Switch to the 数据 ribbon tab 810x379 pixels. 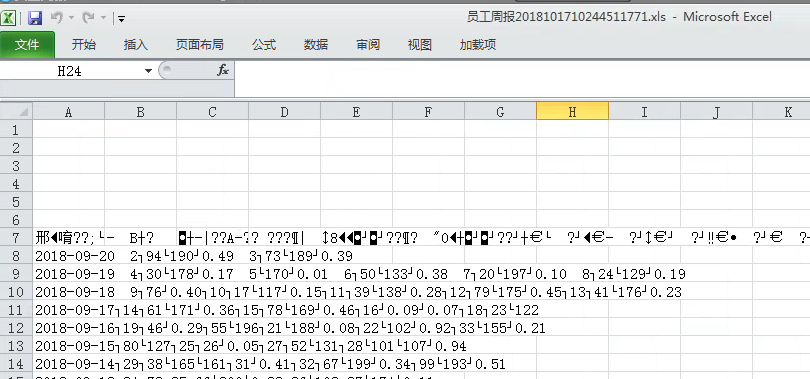[x=316, y=45]
